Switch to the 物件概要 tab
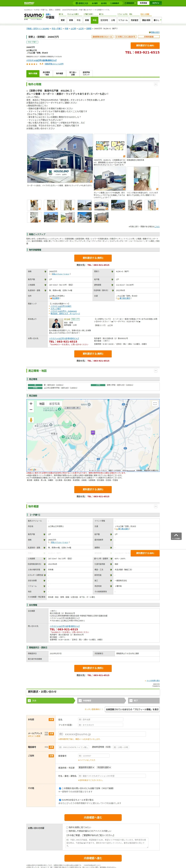 click(59, 73)
